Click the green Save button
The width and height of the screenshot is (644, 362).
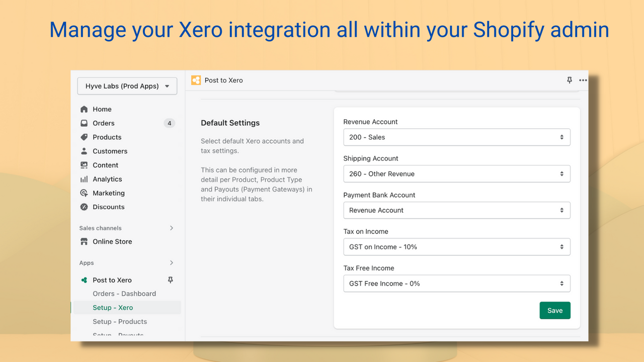point(555,310)
